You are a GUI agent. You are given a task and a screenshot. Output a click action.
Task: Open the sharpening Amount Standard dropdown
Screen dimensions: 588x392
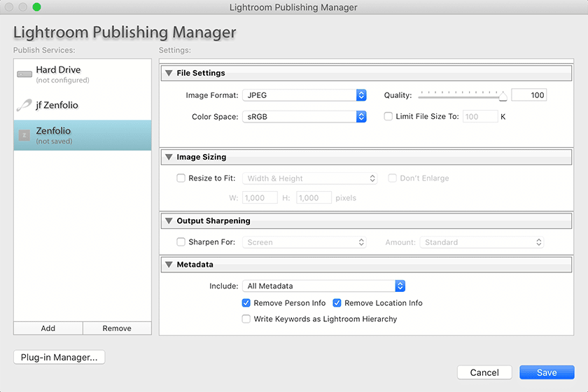pyautogui.click(x=482, y=242)
